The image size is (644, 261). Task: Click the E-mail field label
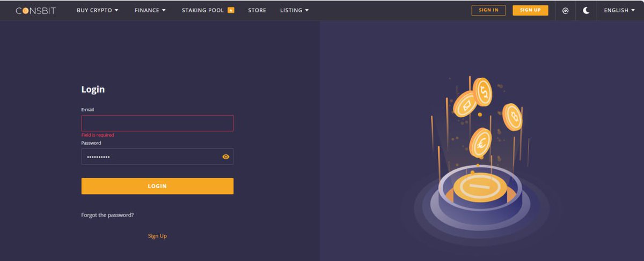[x=87, y=109]
